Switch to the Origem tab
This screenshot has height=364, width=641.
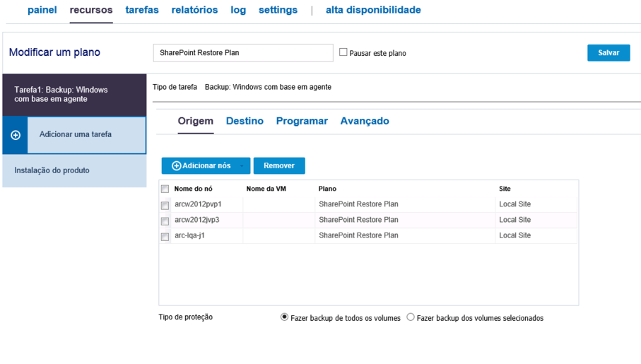point(195,121)
